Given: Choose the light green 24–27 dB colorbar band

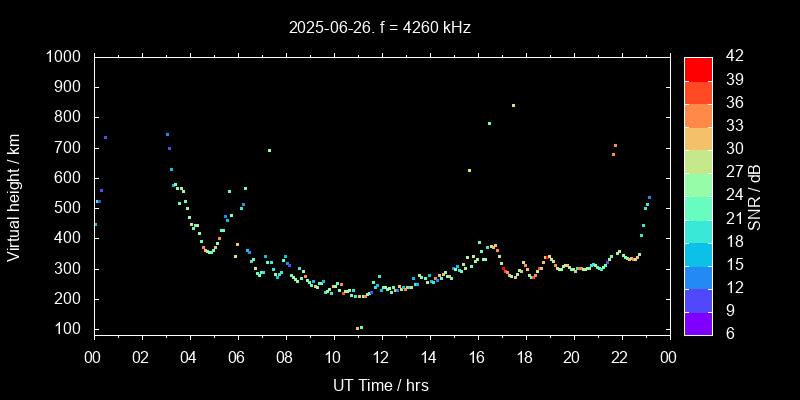Looking at the screenshot, I should [698, 184].
